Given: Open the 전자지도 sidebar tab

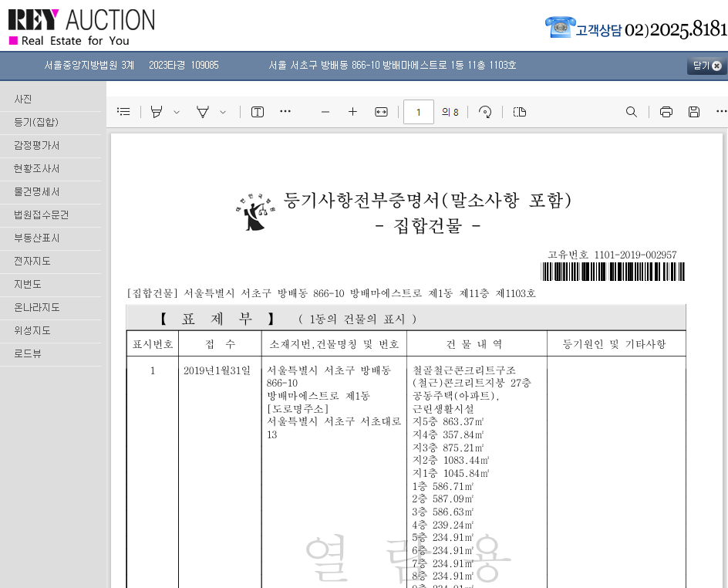Looking at the screenshot, I should (51, 261).
